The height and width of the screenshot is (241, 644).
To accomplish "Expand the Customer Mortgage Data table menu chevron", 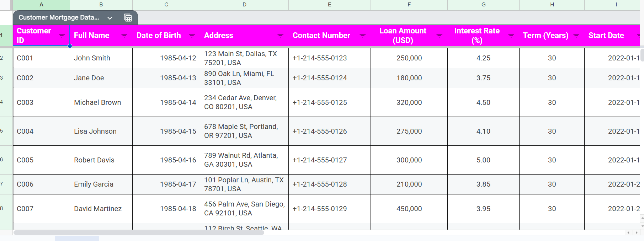I will tap(110, 18).
